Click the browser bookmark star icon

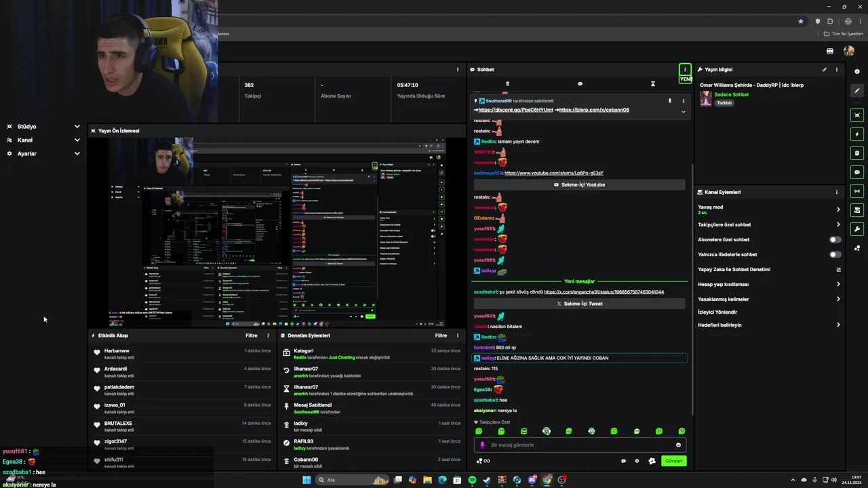801,21
